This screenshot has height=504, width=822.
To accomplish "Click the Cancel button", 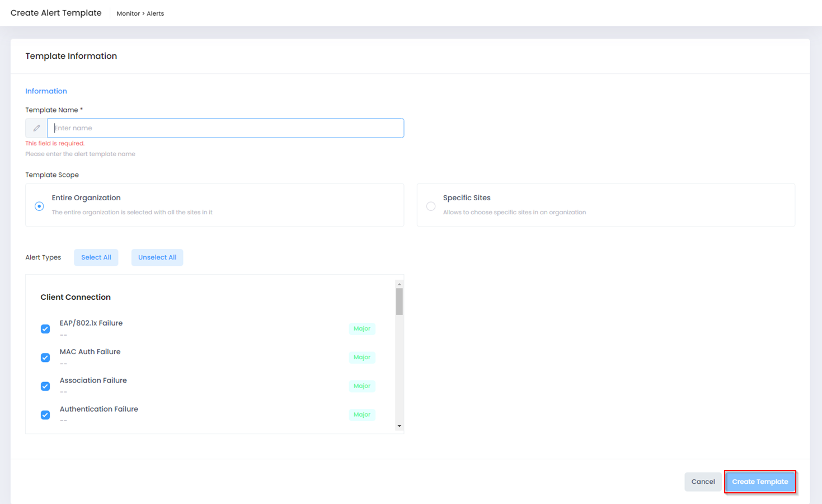I will coord(703,482).
